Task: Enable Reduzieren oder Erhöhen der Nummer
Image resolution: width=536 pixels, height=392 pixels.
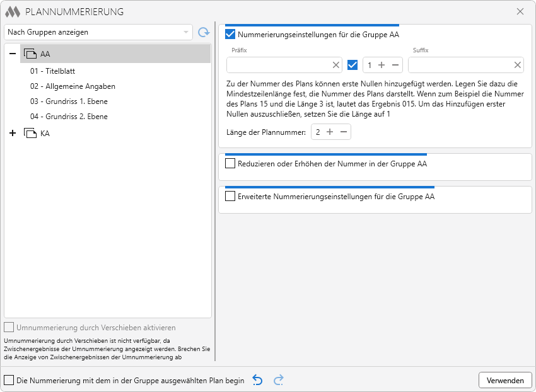Action: [x=230, y=164]
